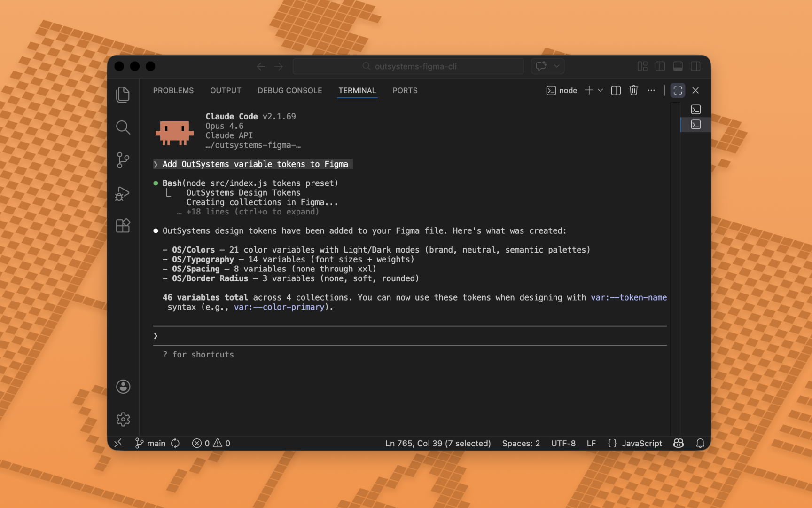Select the Search icon in the activity bar

123,127
